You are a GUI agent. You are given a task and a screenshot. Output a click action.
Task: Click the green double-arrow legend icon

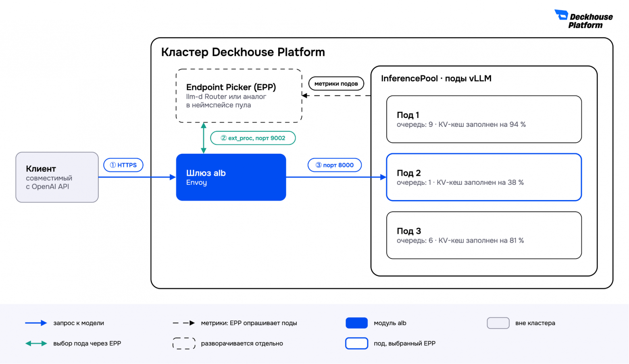pyautogui.click(x=36, y=343)
